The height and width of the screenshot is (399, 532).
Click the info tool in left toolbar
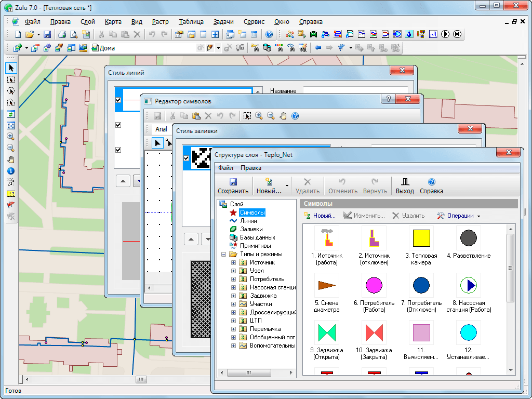tap(11, 171)
